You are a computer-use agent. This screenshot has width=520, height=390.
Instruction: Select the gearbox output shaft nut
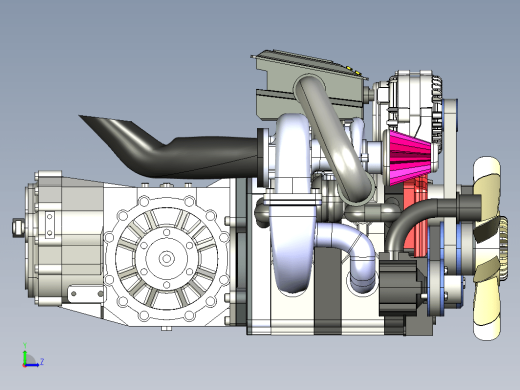coord(18,227)
